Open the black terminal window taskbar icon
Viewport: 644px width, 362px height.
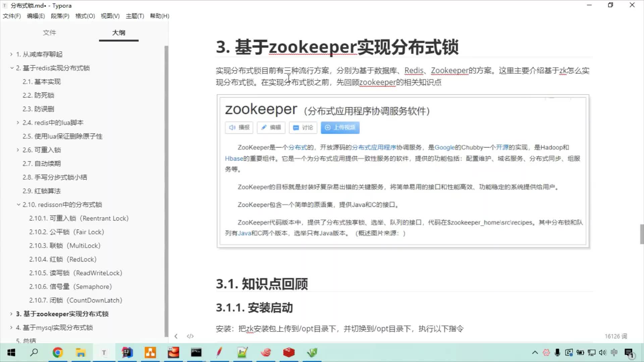coord(196,353)
